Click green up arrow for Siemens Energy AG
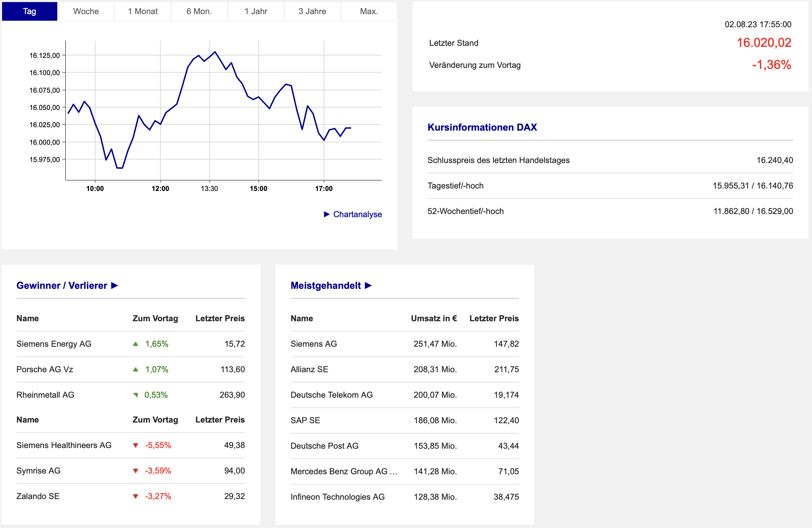The width and height of the screenshot is (812, 528). point(136,344)
